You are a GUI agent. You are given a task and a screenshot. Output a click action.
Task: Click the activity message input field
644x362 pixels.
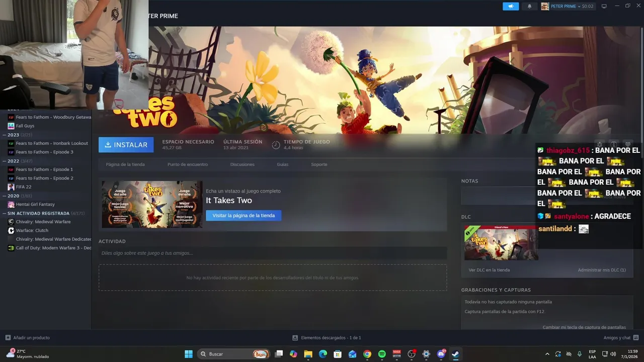[x=273, y=253]
